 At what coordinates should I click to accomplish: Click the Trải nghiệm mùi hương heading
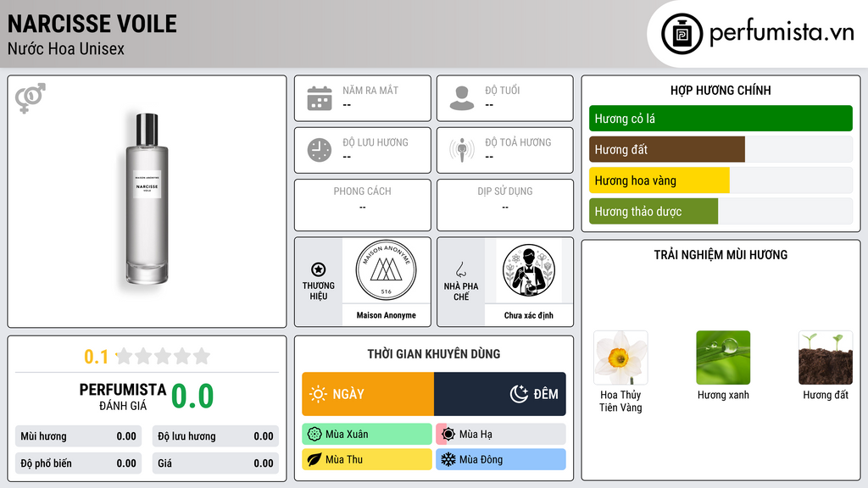(721, 255)
